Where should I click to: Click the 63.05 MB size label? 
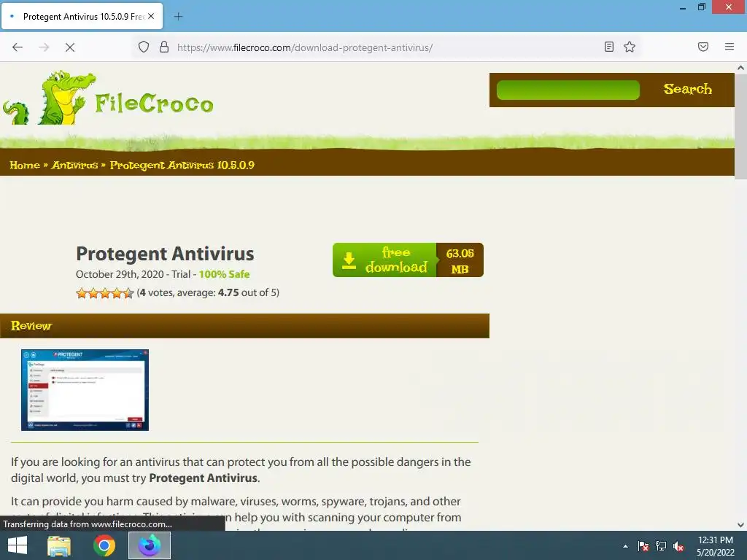(x=460, y=260)
